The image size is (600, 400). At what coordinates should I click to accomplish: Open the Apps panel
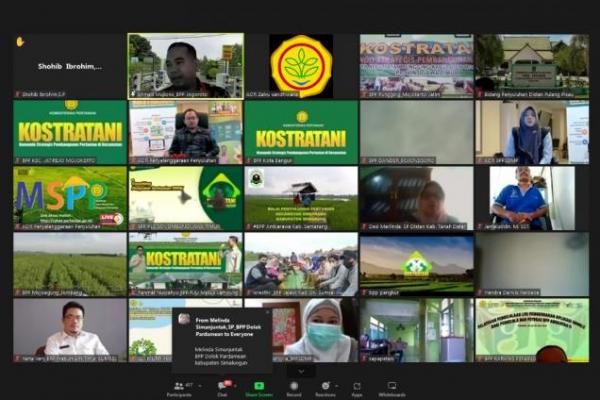point(357,386)
